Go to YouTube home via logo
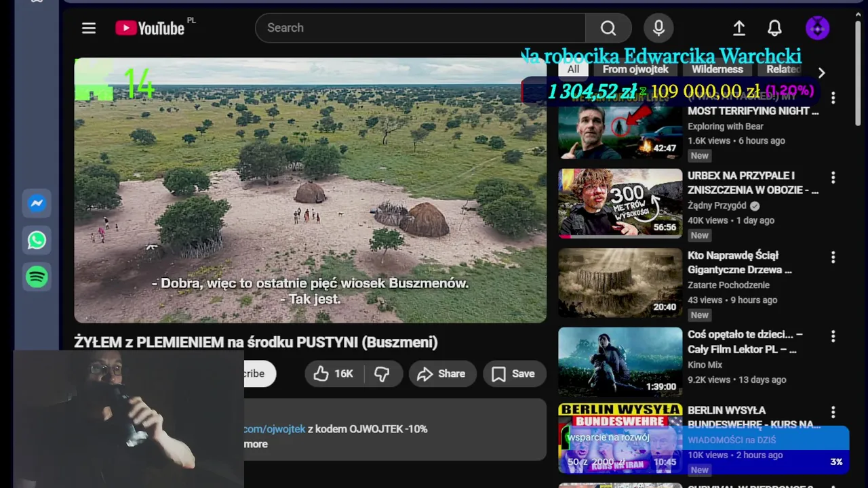This screenshot has height=488, width=868. point(150,28)
